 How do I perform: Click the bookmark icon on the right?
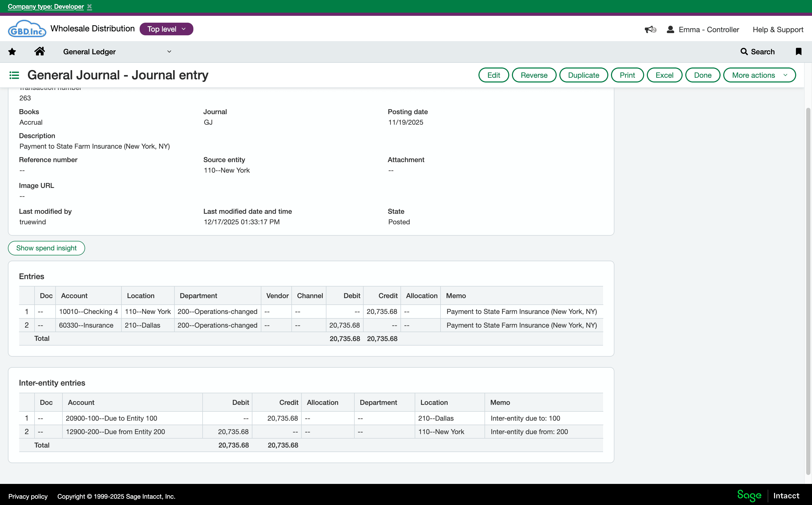[x=799, y=51]
